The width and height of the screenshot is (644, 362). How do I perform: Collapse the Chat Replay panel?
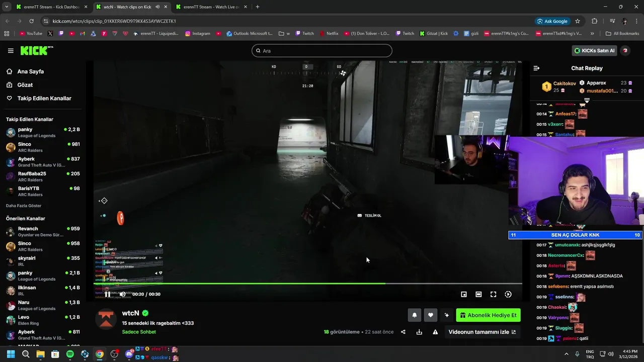pyautogui.click(x=536, y=68)
